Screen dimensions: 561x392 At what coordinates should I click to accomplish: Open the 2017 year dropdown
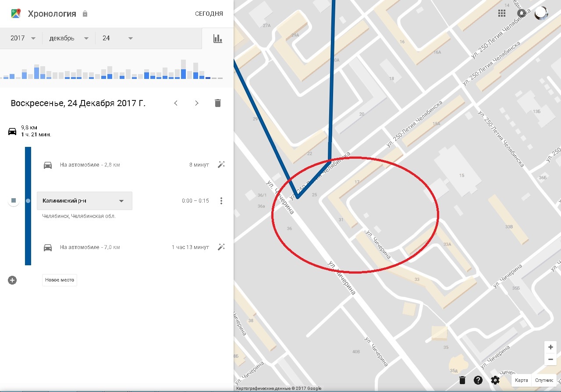click(23, 38)
